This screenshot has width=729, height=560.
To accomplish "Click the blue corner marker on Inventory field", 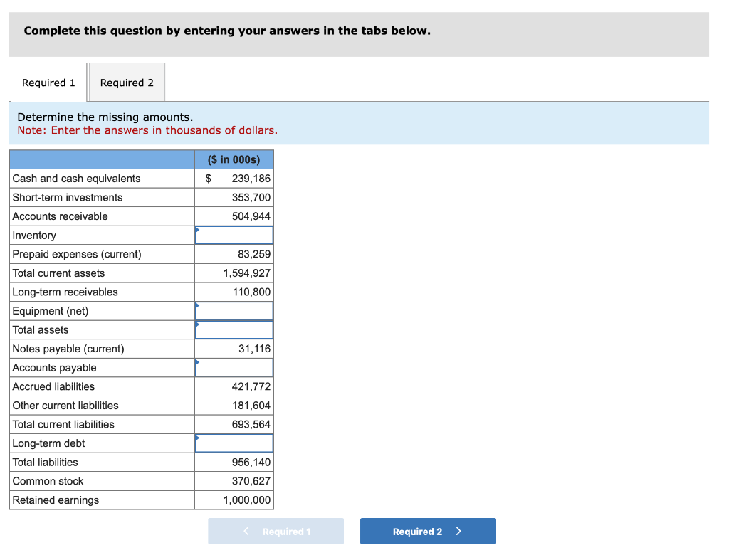I will coord(198,229).
